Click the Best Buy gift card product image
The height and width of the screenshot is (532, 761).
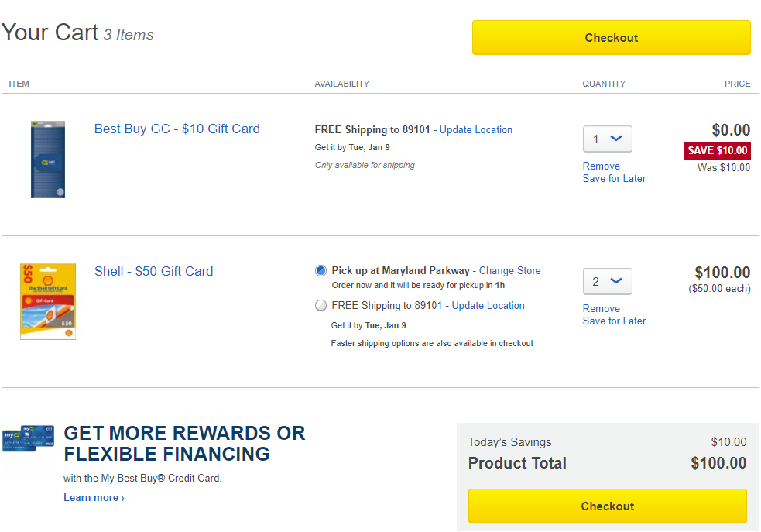pyautogui.click(x=48, y=159)
